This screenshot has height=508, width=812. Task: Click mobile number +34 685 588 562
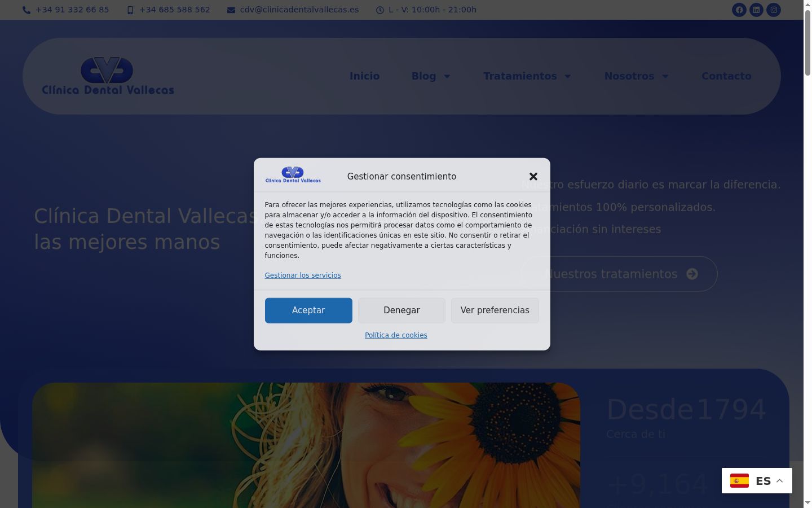click(x=175, y=10)
